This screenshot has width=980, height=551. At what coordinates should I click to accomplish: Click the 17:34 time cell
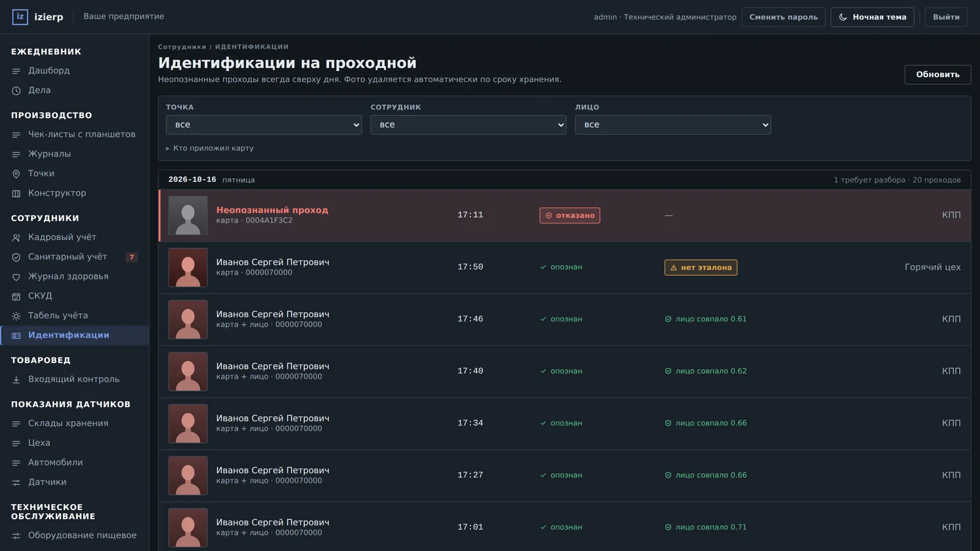click(x=470, y=423)
